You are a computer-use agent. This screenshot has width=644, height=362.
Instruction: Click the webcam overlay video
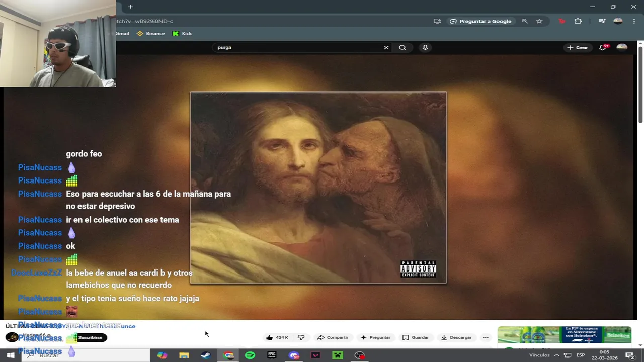[58, 44]
